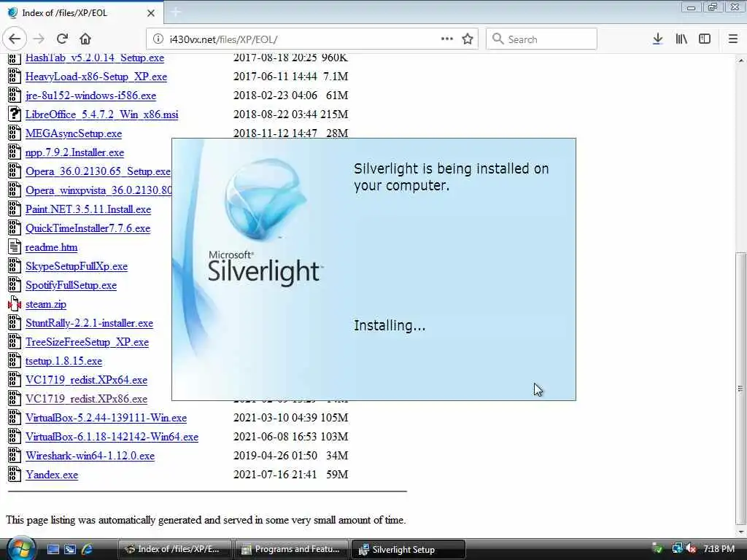Click the volume muted tray icon

tap(692, 548)
